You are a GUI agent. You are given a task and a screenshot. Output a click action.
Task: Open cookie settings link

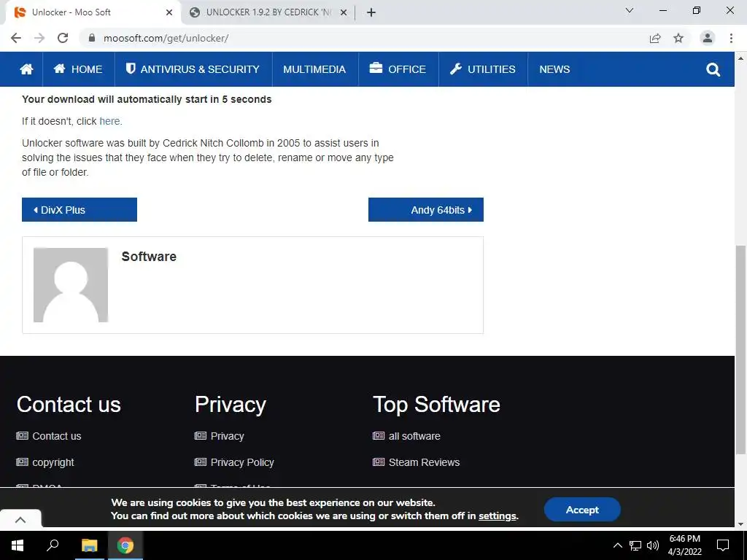click(498, 516)
